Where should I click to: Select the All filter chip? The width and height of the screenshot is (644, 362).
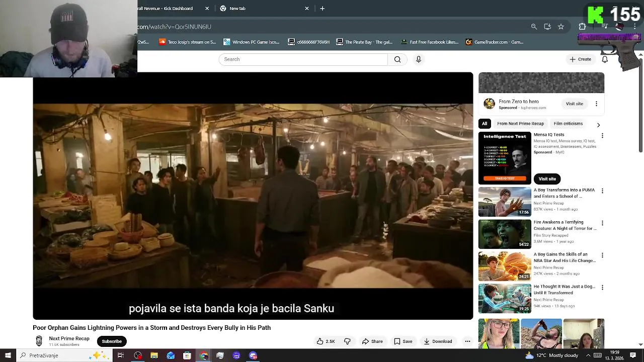click(x=485, y=124)
